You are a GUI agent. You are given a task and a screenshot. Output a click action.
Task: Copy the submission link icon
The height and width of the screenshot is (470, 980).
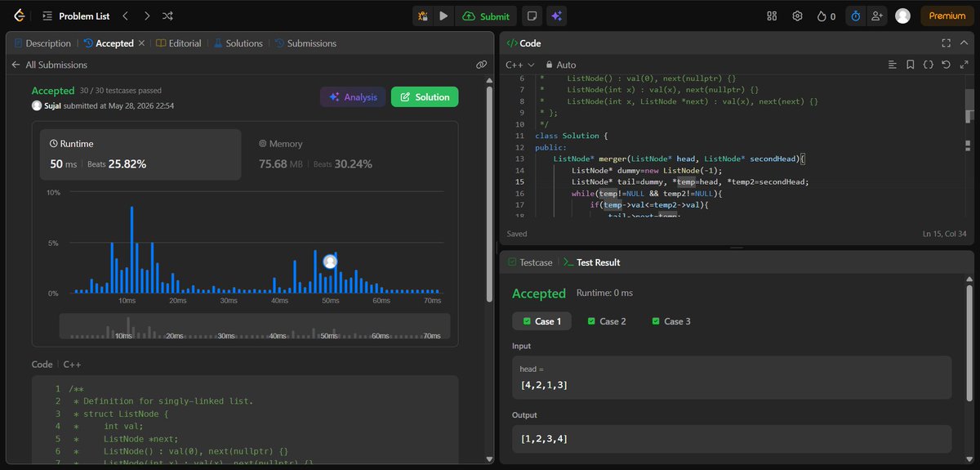[x=482, y=65]
